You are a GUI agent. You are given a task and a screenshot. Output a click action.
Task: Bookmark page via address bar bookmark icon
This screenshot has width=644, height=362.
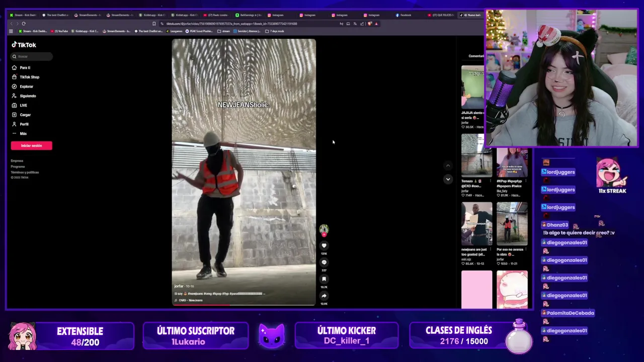[x=154, y=24]
